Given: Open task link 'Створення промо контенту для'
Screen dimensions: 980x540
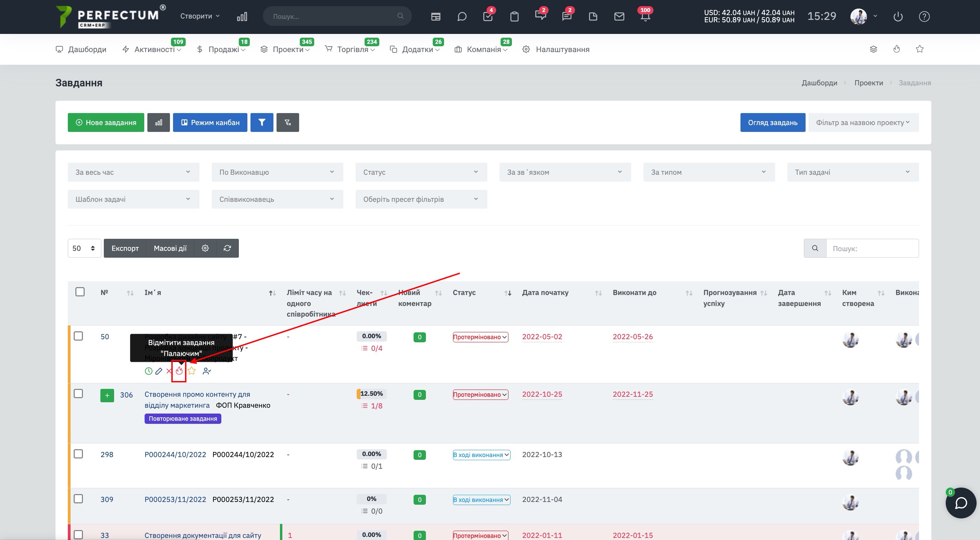Looking at the screenshot, I should click(197, 394).
